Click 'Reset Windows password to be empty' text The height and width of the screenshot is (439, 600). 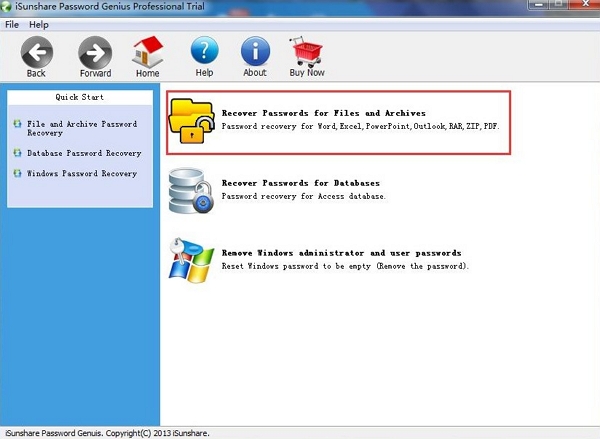tap(345, 266)
